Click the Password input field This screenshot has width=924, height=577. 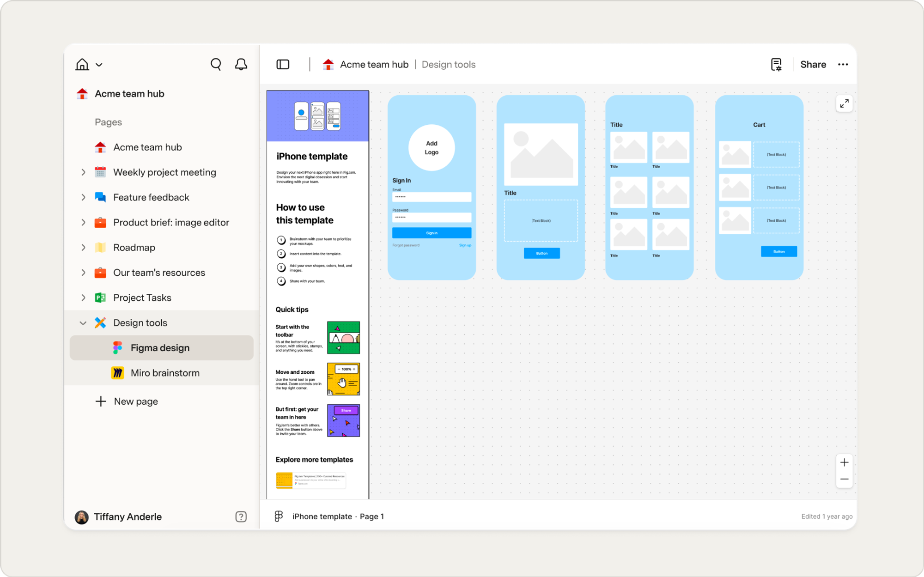pos(432,218)
